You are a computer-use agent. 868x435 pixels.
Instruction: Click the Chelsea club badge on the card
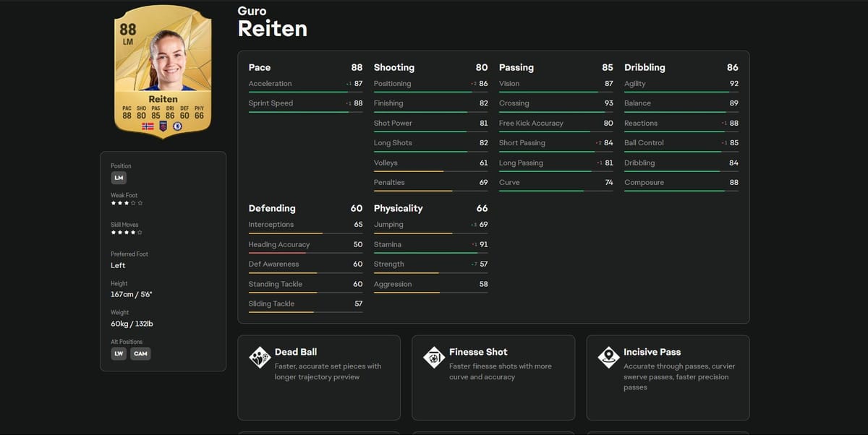pos(177,126)
